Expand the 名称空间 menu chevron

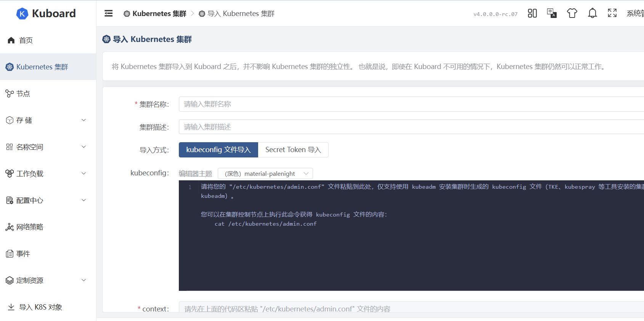pos(84,147)
